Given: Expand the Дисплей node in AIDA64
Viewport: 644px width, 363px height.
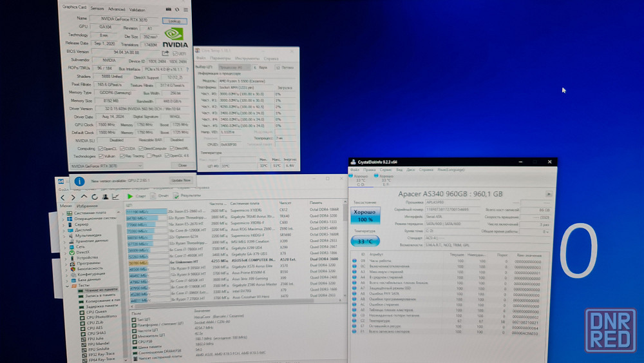Looking at the screenshot, I should [x=64, y=230].
